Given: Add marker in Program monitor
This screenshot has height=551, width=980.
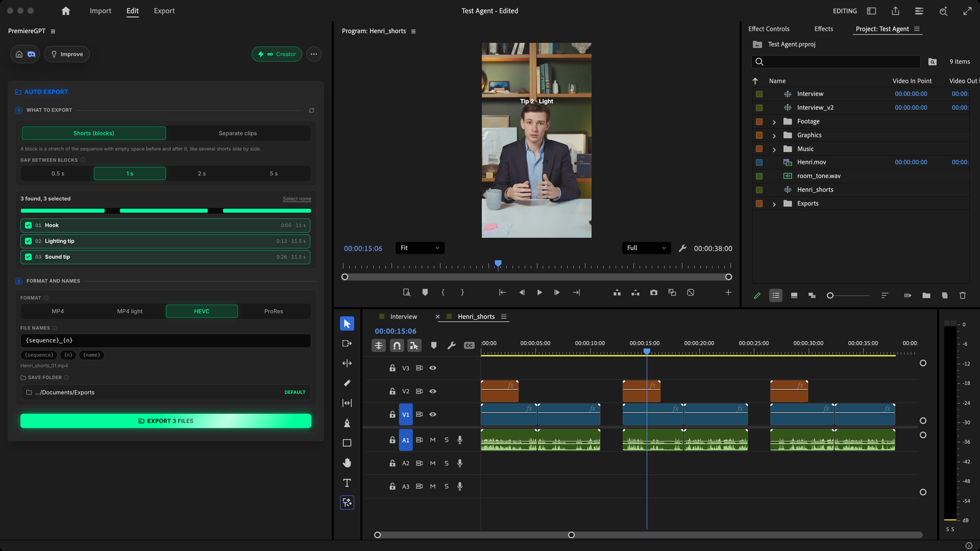Looking at the screenshot, I should tap(425, 293).
